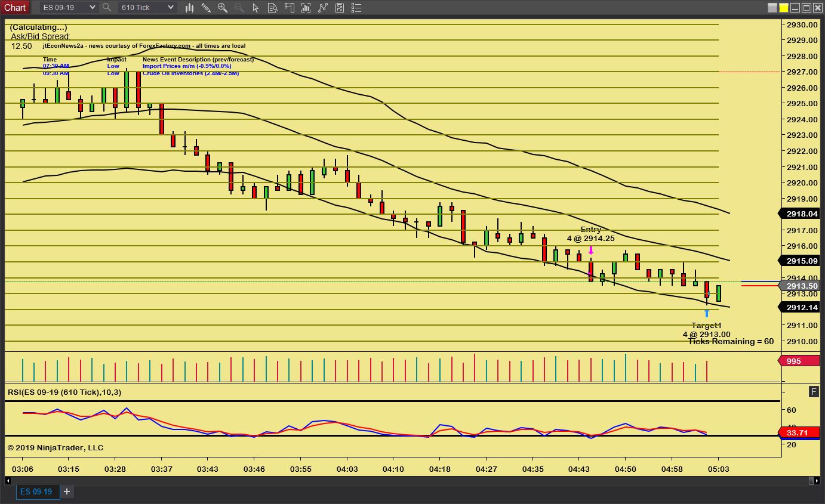Click the Entry 4 @ 2914.25 label
The height and width of the screenshot is (504, 825).
[590, 234]
